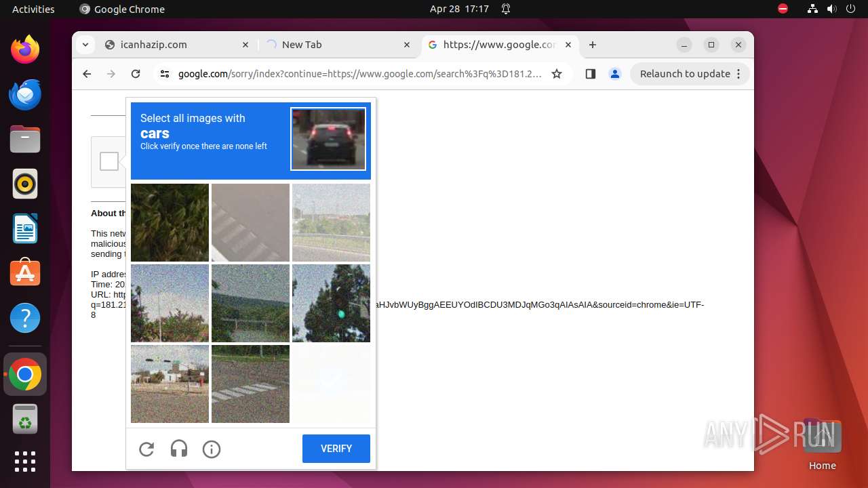Close the google.com tab
Image resolution: width=868 pixels, height=488 pixels.
pyautogui.click(x=568, y=45)
